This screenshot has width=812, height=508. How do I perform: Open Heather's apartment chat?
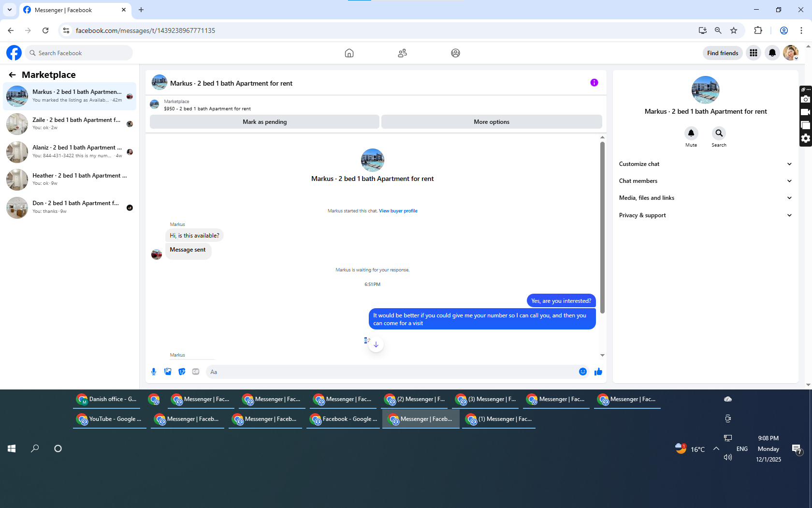pos(70,179)
